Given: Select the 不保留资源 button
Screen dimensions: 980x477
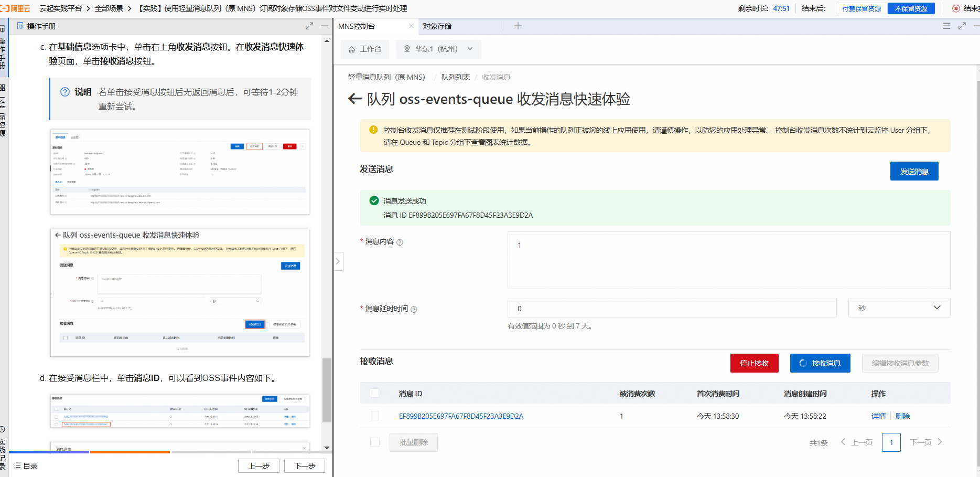Looking at the screenshot, I should pos(911,8).
